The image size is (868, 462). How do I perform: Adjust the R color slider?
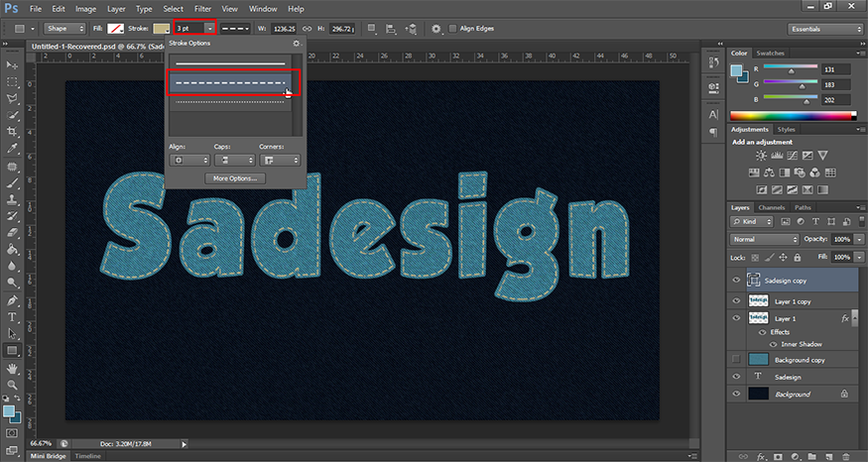click(791, 70)
